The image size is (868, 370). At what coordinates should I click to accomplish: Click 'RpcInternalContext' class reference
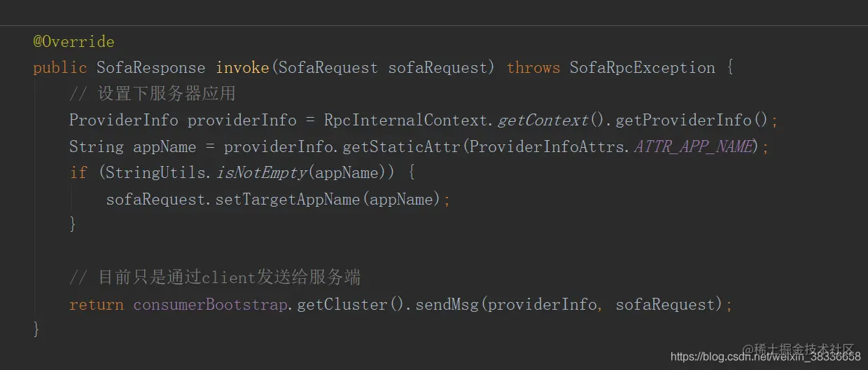tap(406, 121)
